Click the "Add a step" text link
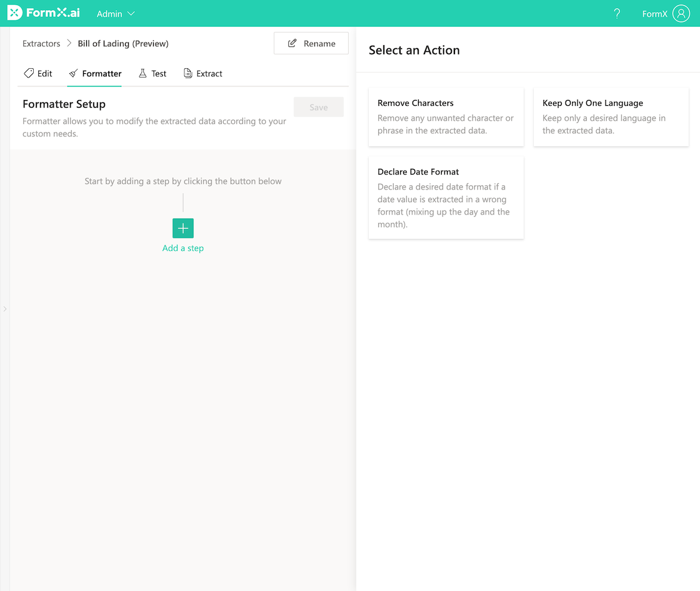Image resolution: width=700 pixels, height=591 pixels. [x=183, y=248]
